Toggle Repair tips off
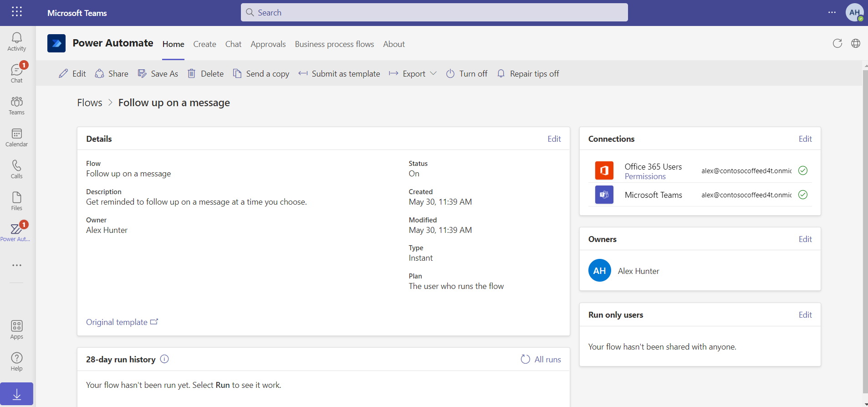This screenshot has width=868, height=407. tap(528, 73)
